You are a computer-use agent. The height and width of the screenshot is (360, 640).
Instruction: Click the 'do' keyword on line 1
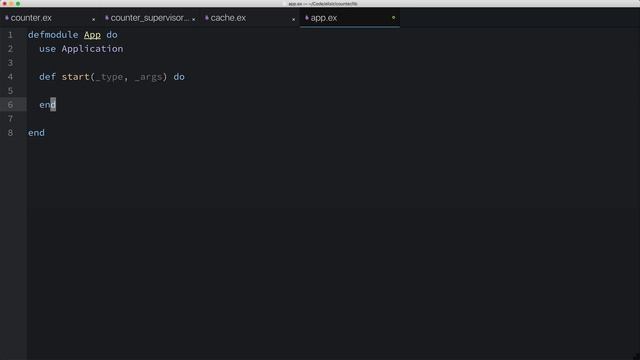click(x=112, y=35)
